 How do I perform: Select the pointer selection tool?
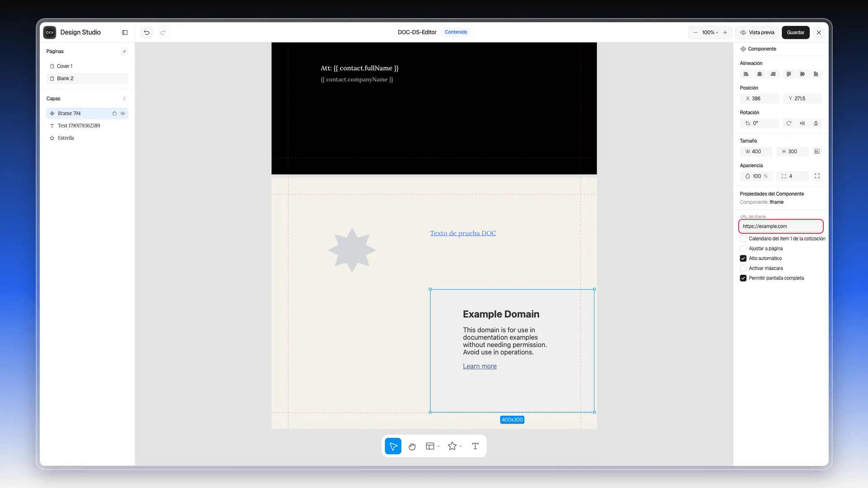click(x=393, y=446)
